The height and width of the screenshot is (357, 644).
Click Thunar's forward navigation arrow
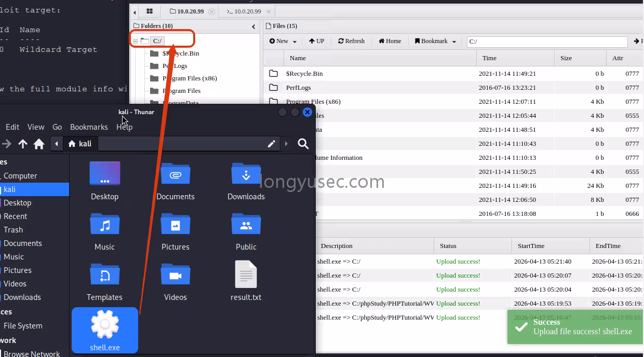7,144
